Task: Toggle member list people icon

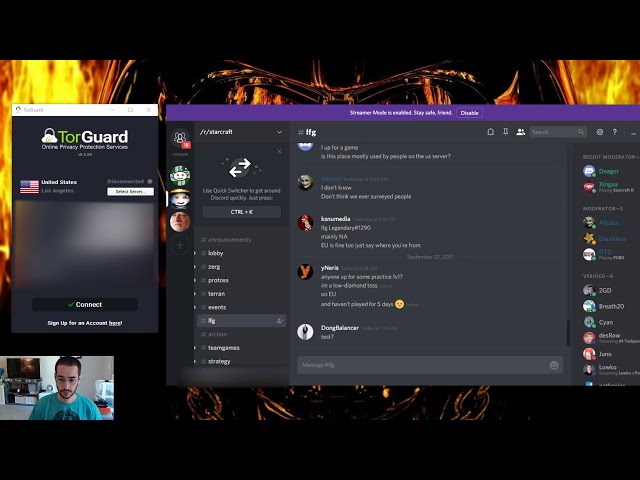Action: 520,132
